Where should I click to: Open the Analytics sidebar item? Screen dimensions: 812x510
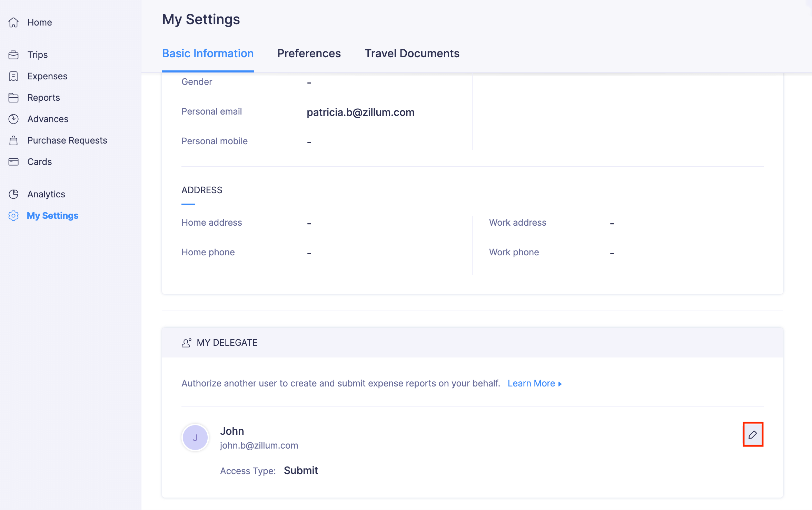click(x=46, y=194)
